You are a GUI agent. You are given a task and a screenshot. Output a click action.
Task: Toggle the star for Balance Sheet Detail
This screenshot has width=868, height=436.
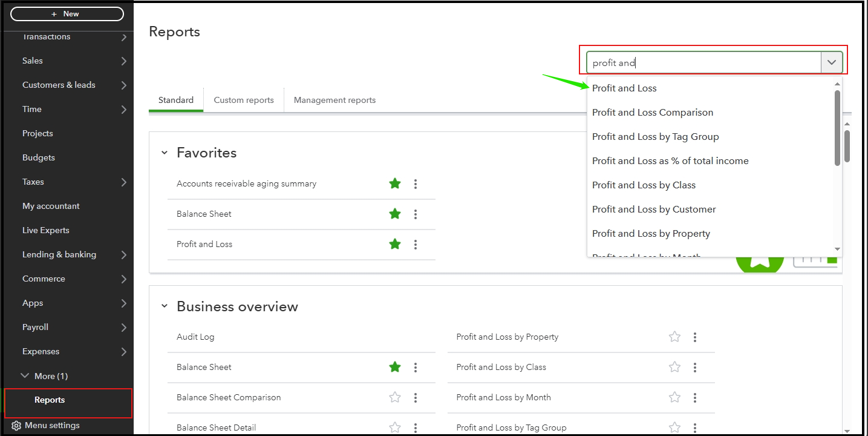click(395, 427)
